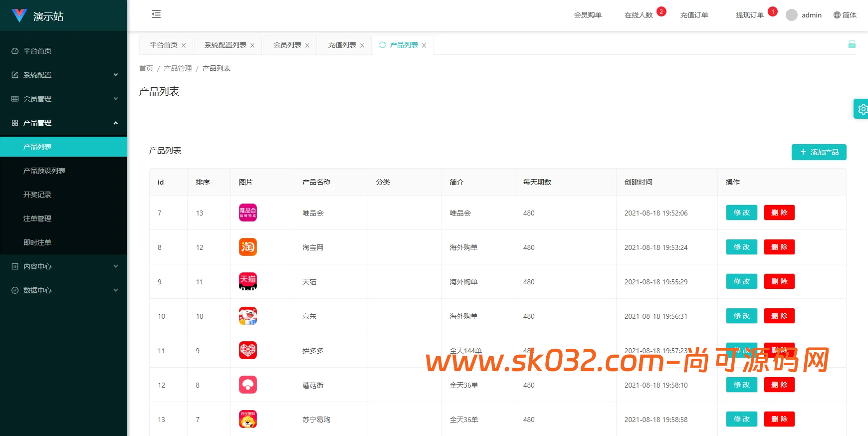This screenshot has width=868, height=436.
Task: Expand the 数据中心 menu chevron
Action: click(116, 290)
